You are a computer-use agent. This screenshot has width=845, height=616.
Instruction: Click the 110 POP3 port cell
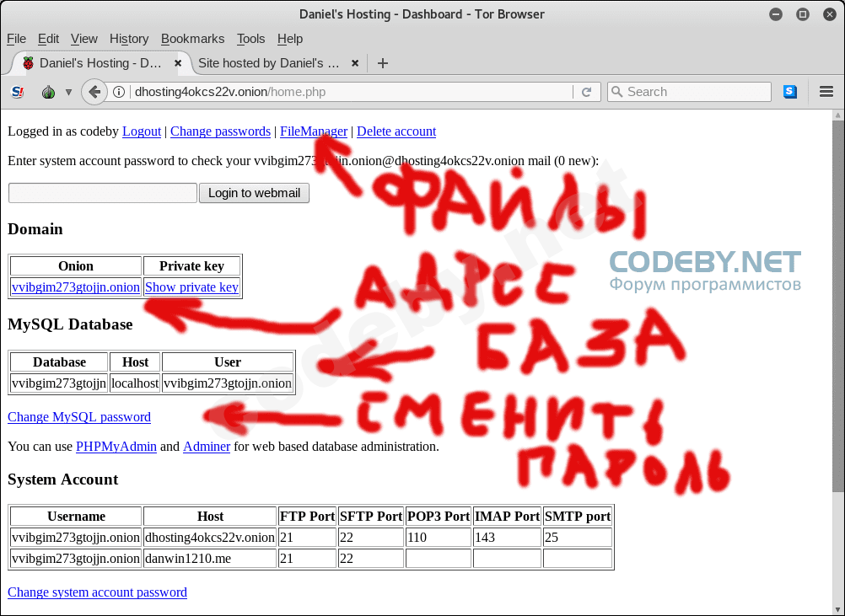pyautogui.click(x=439, y=538)
